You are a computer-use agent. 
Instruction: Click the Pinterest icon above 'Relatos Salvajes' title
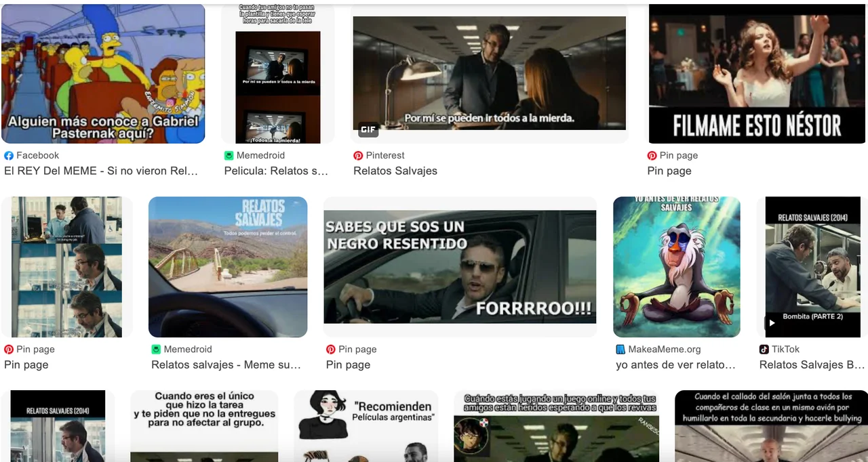pyautogui.click(x=358, y=156)
